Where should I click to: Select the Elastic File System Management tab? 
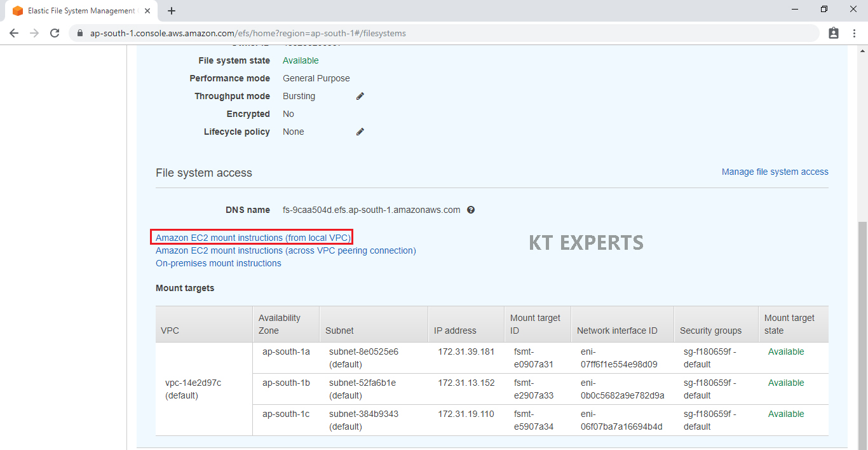tap(81, 11)
